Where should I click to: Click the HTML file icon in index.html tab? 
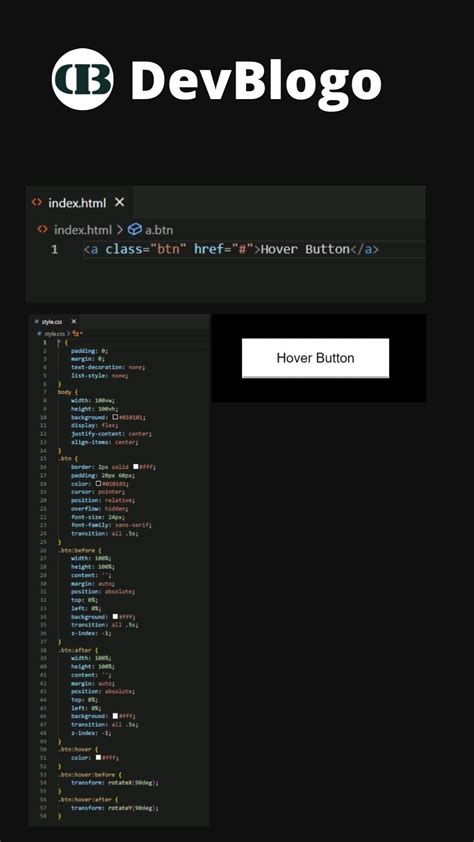tap(37, 202)
